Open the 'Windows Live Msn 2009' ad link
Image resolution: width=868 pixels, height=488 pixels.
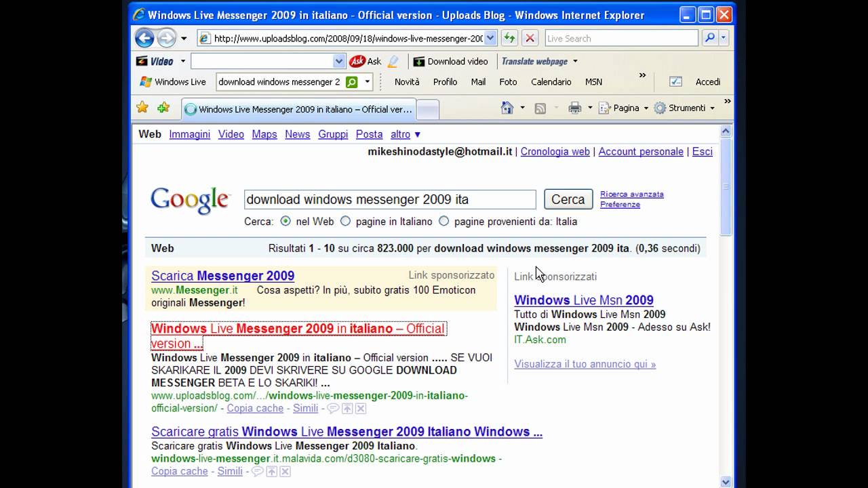584,300
